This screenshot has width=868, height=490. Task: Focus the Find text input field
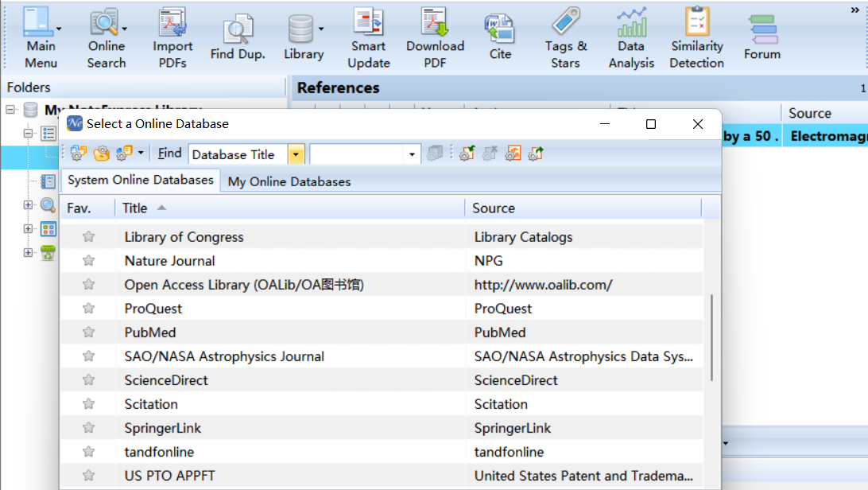[358, 154]
